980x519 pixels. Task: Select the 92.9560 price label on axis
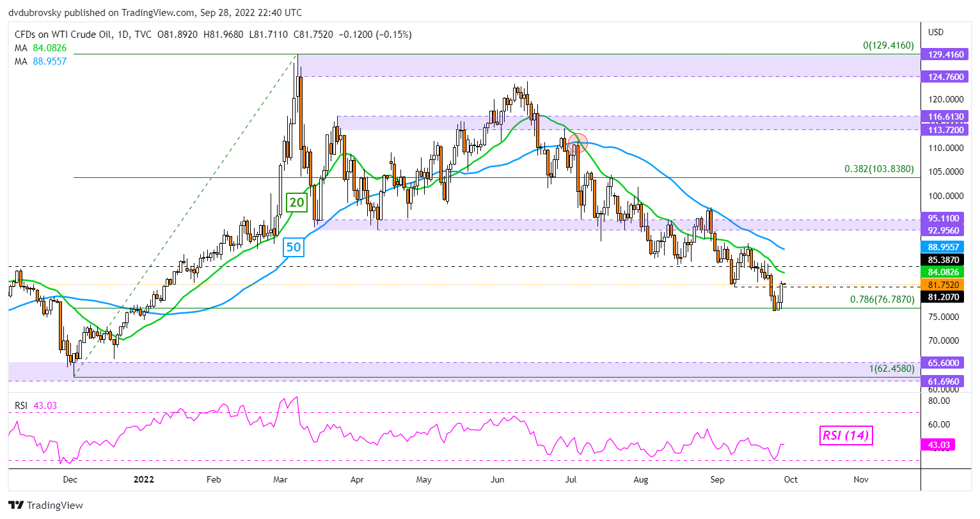click(x=944, y=230)
